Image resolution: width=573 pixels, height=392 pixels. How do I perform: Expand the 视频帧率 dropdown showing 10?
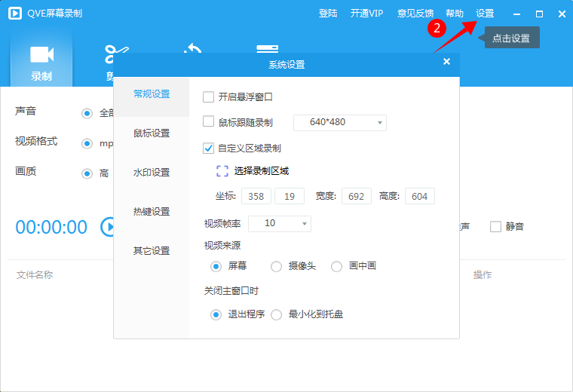(280, 224)
